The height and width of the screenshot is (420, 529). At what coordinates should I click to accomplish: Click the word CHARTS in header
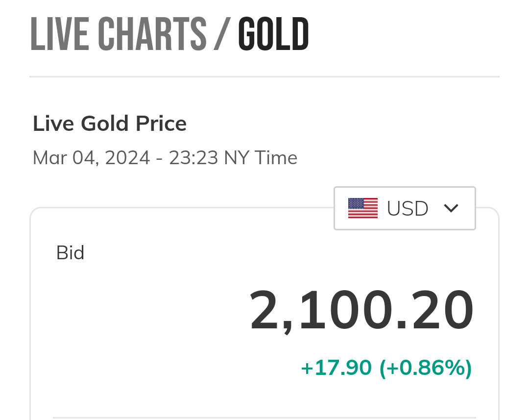coord(152,34)
